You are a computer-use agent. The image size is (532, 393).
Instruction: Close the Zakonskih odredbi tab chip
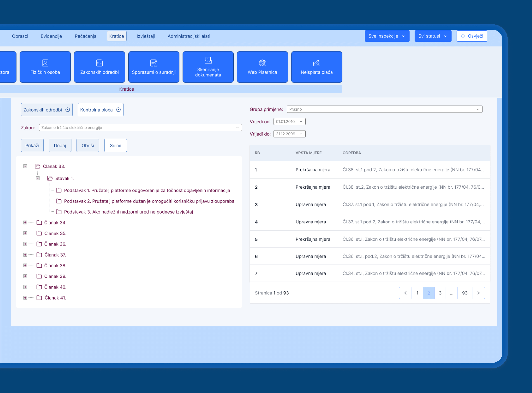tap(68, 110)
